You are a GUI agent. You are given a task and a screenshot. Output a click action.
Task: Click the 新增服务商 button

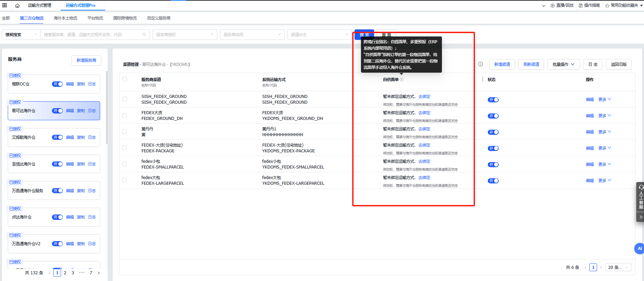[86, 60]
